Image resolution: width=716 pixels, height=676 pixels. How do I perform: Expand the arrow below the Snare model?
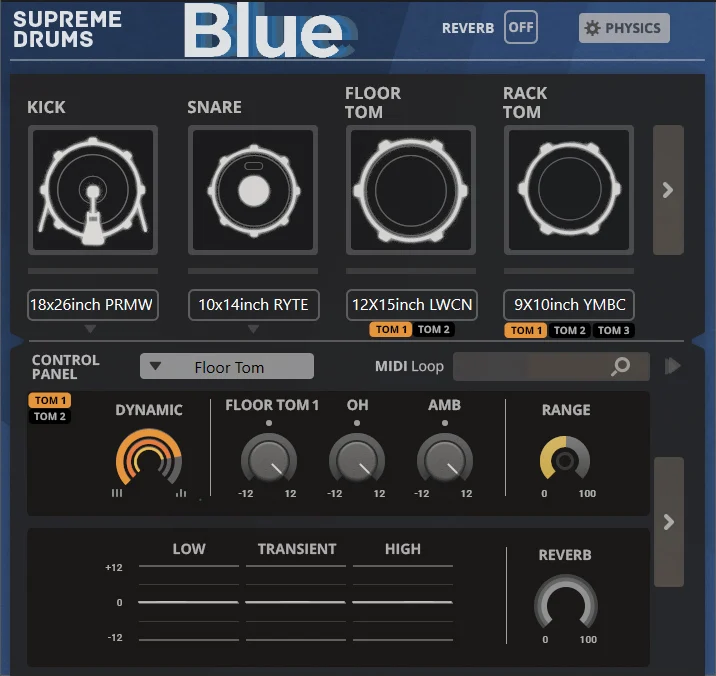[x=253, y=329]
